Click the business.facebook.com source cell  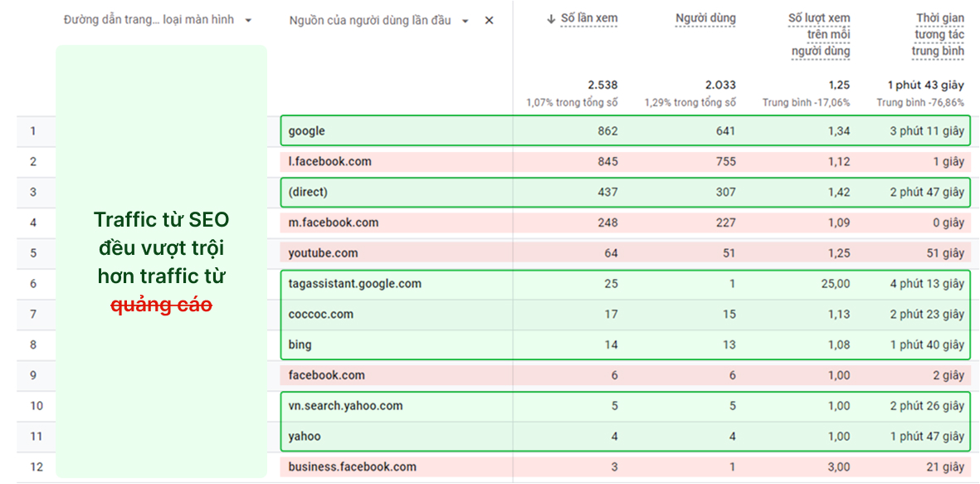(x=352, y=467)
